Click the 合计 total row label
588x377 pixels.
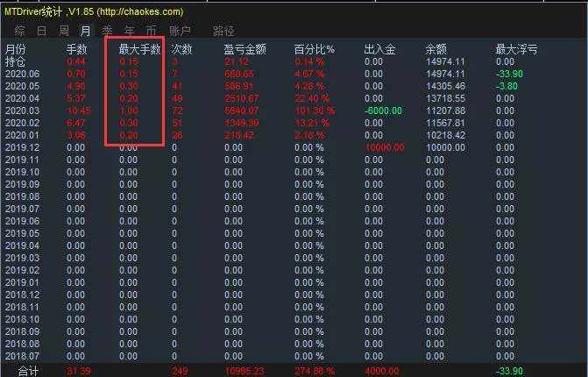tap(28, 372)
